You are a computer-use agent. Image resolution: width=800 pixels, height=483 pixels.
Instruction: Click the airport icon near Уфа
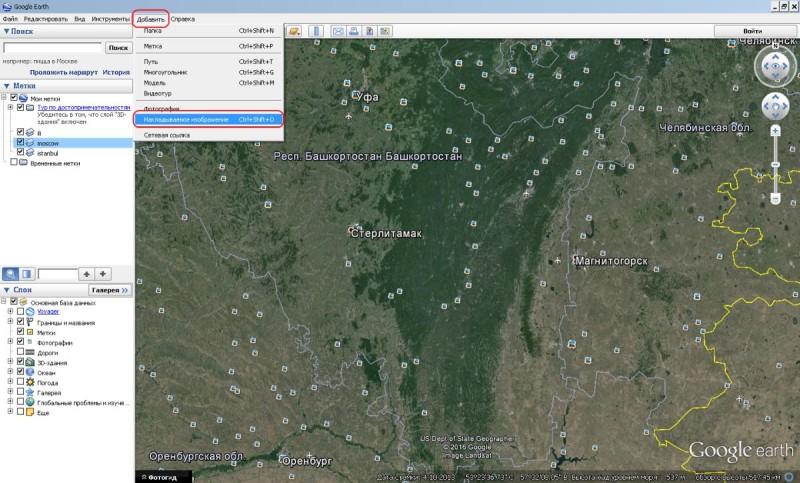[x=348, y=116]
